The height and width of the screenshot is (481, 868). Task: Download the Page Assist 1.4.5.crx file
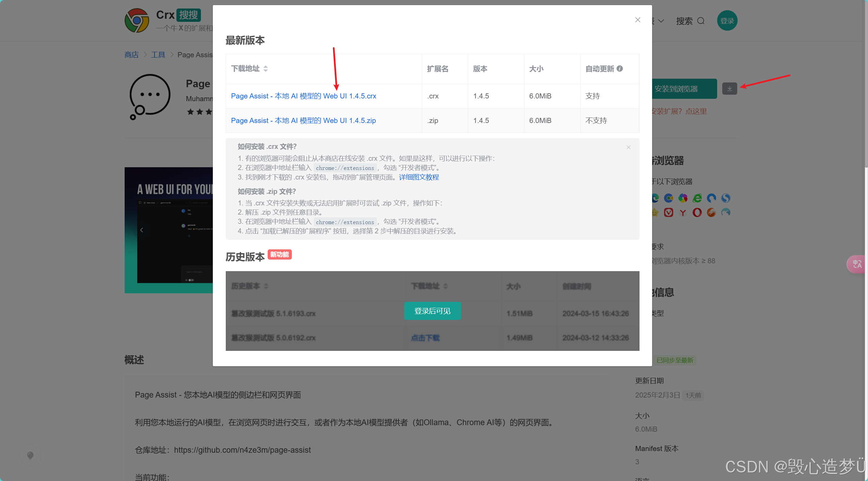[303, 96]
